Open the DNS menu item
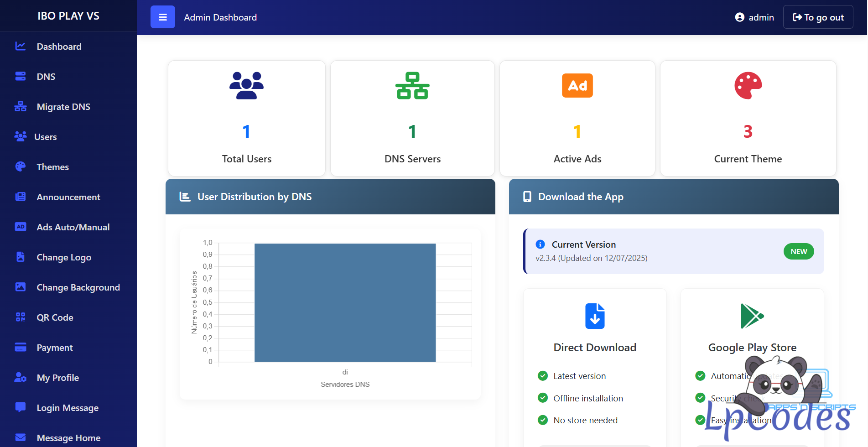This screenshot has width=868, height=447. point(46,77)
